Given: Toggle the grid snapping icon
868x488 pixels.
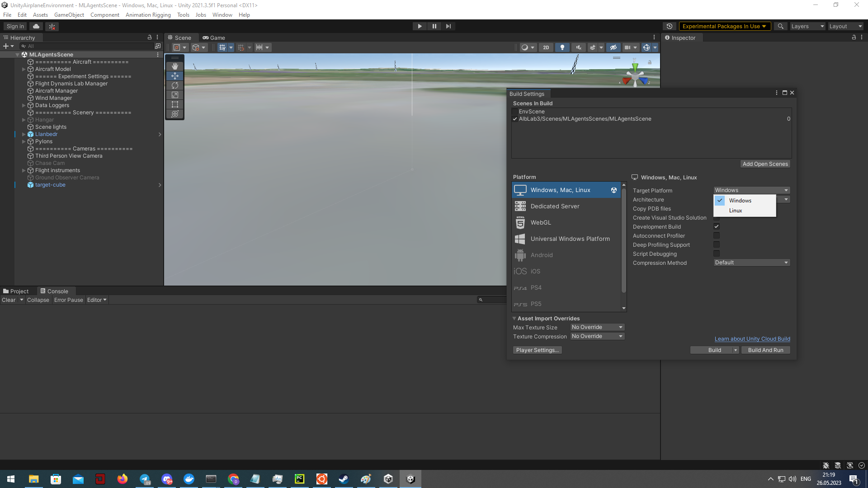Looking at the screenshot, I should (241, 47).
